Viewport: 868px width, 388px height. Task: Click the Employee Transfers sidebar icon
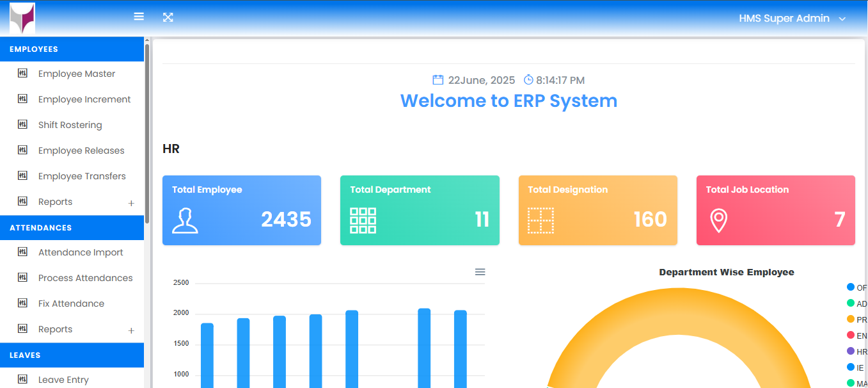pos(23,175)
